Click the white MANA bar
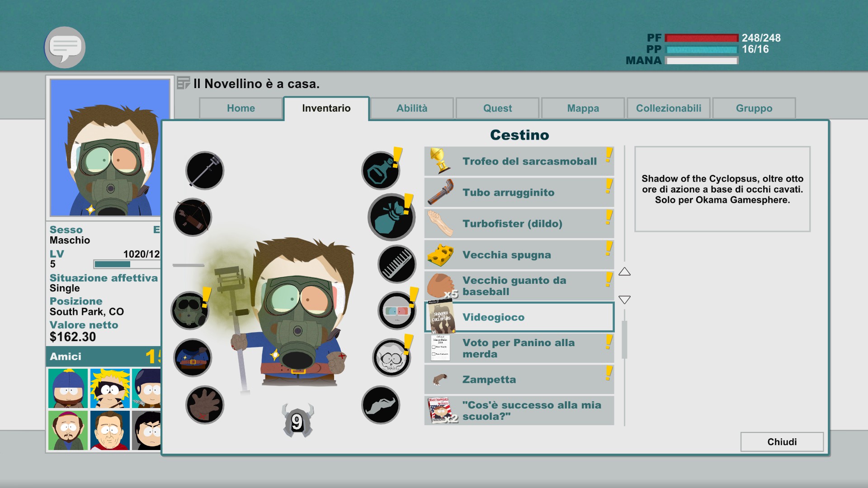Image resolution: width=868 pixels, height=488 pixels. click(702, 61)
